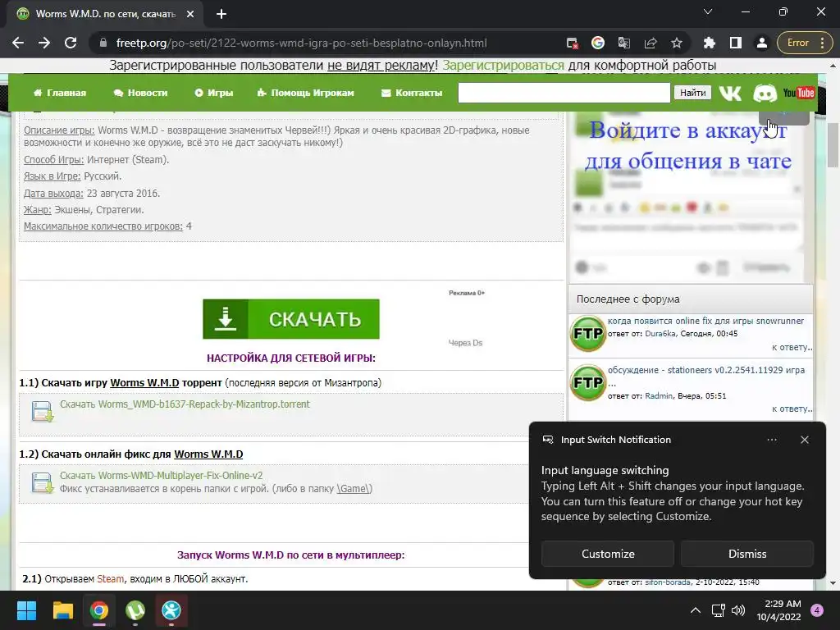Open the Google icon in the address bar

(598, 43)
